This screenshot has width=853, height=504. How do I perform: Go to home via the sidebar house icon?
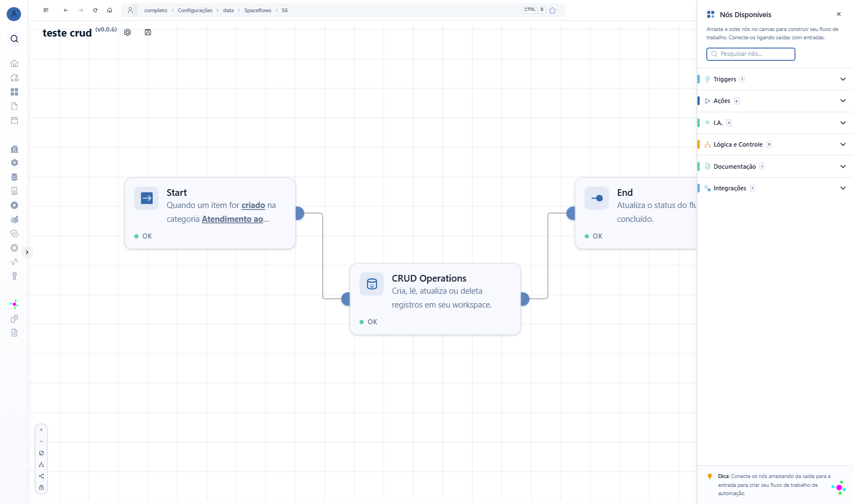coord(14,64)
